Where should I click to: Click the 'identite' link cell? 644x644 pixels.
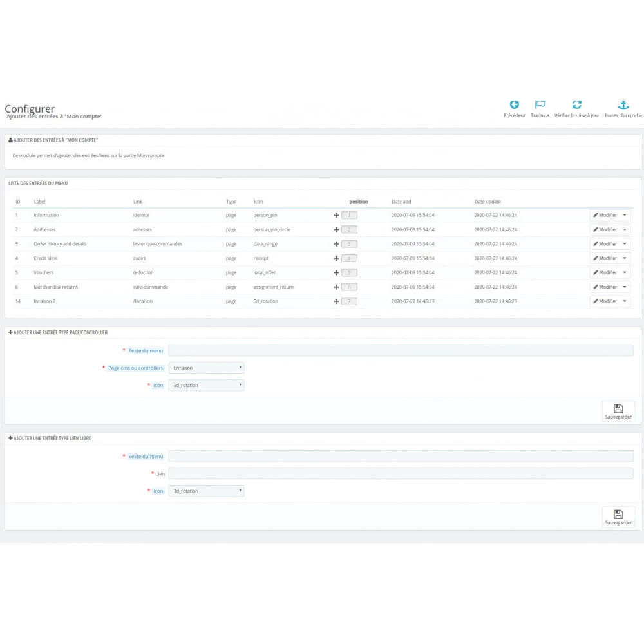pos(141,215)
